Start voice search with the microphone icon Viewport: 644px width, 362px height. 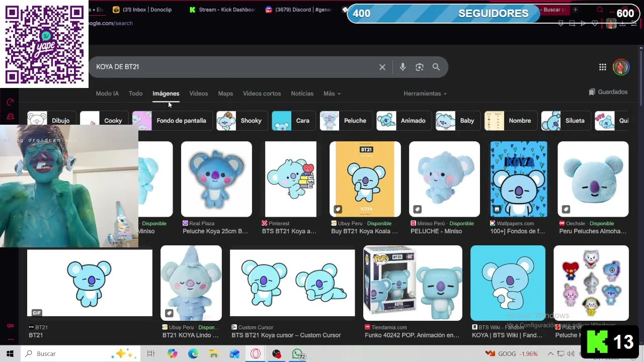click(403, 67)
